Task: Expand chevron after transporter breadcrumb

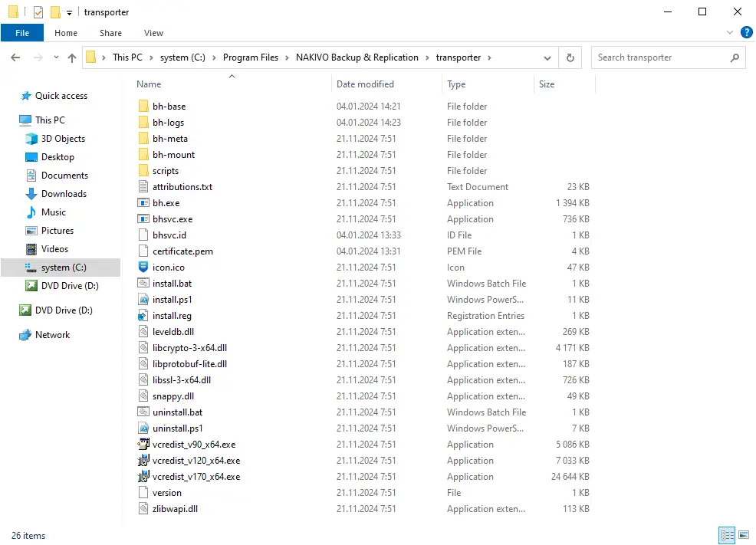Action: tap(489, 57)
